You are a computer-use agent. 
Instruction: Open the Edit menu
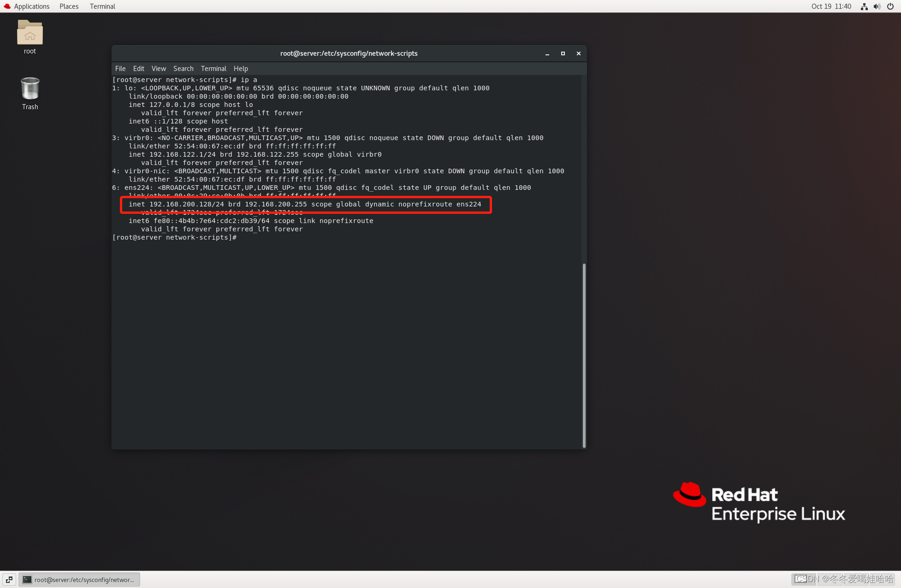[x=138, y=68]
